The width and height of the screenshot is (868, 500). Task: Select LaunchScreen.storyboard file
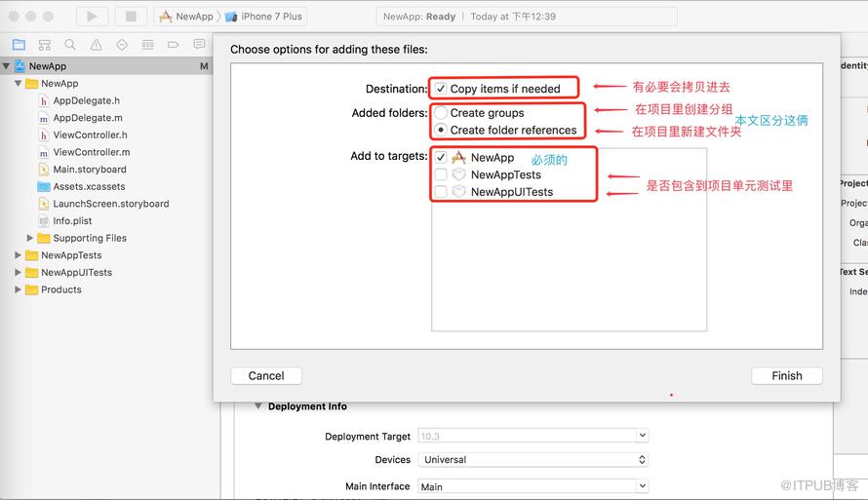pyautogui.click(x=111, y=204)
